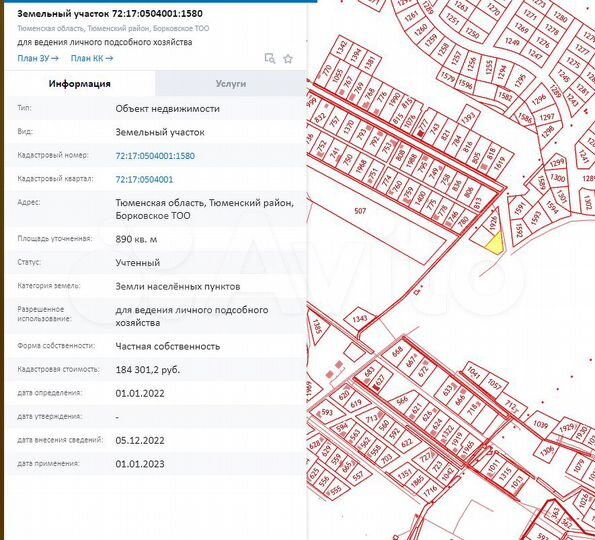Click parcel 593 on the map
Image resolution: width=595 pixels, height=540 pixels.
(x=326, y=412)
